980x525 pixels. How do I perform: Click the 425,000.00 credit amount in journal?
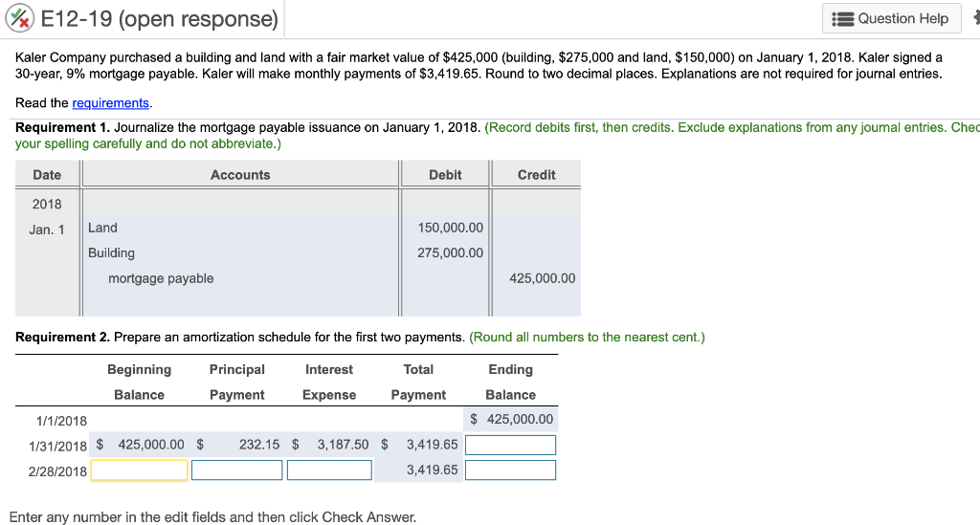[x=542, y=278]
